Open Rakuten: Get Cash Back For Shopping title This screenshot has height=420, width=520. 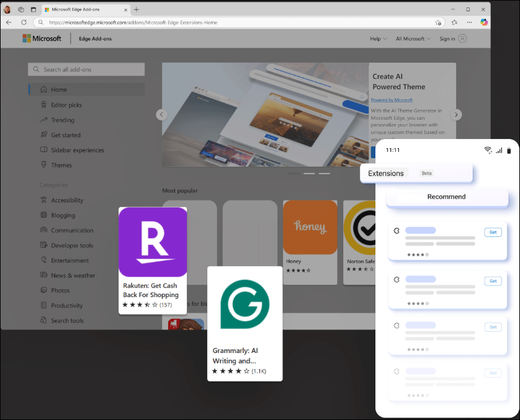coord(151,290)
